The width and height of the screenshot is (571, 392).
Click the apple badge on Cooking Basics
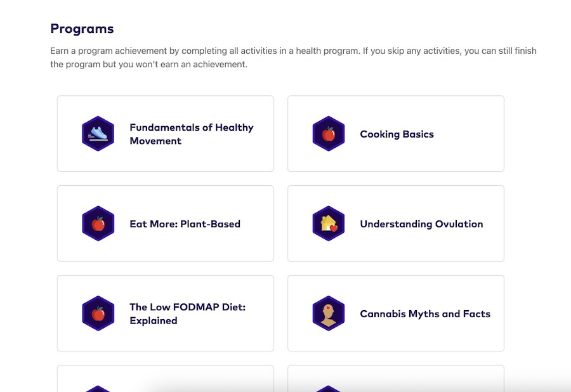[x=328, y=133]
